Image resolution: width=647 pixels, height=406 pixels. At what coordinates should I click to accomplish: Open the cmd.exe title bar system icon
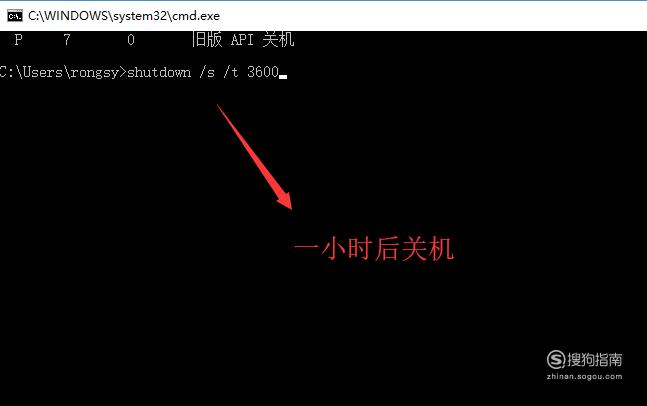(15, 16)
